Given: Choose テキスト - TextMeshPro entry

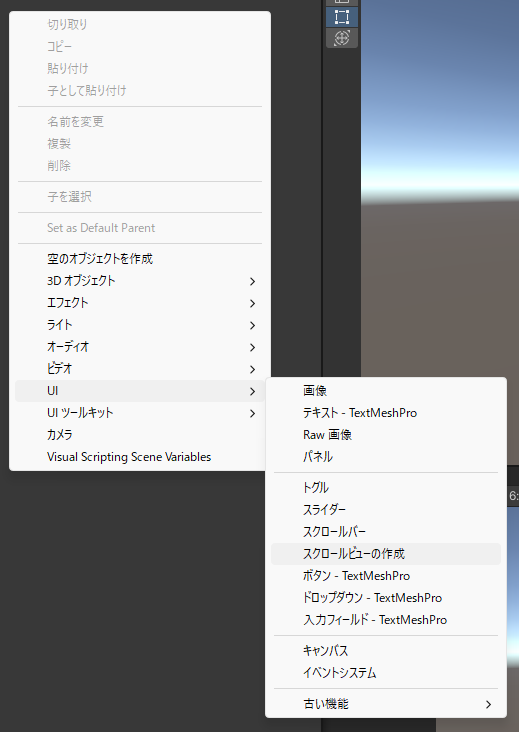Looking at the screenshot, I should (x=386, y=413).
